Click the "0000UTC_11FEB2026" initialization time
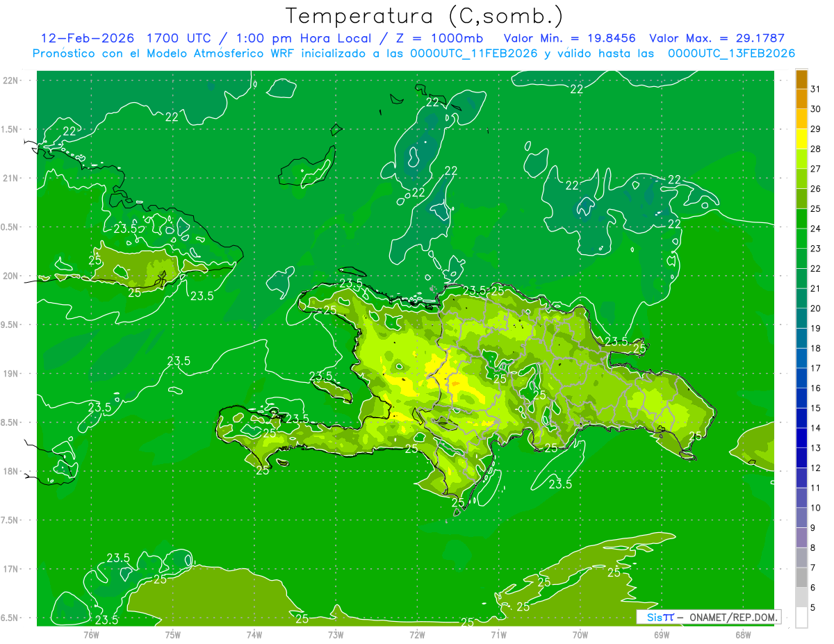834x644 pixels. [x=473, y=53]
